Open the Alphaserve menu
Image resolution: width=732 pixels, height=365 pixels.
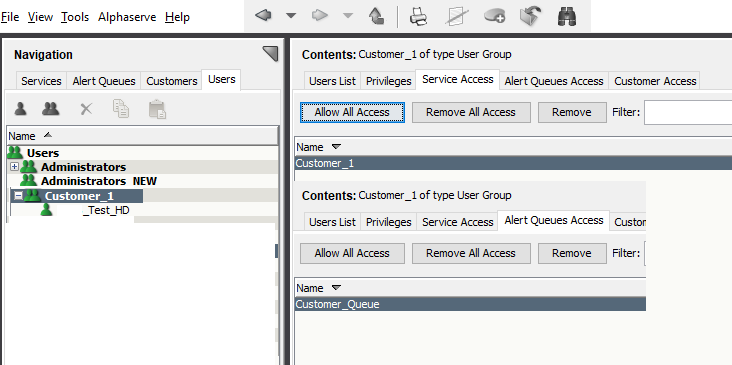(x=127, y=17)
